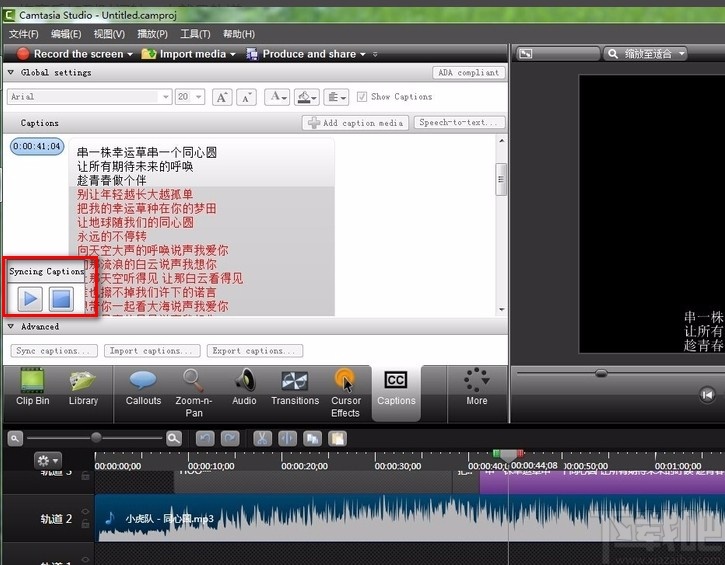725x565 pixels.
Task: Click the timeline Undo button
Action: point(205,438)
